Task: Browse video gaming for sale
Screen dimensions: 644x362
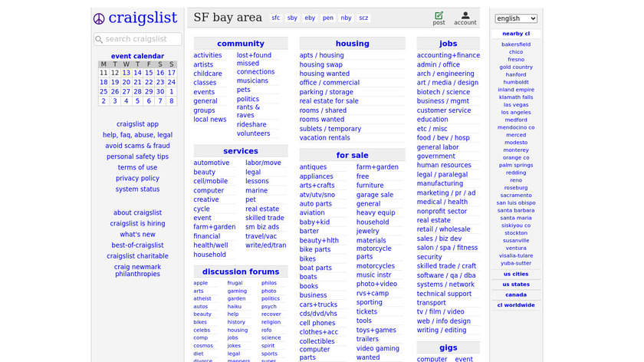Action: (377, 348)
